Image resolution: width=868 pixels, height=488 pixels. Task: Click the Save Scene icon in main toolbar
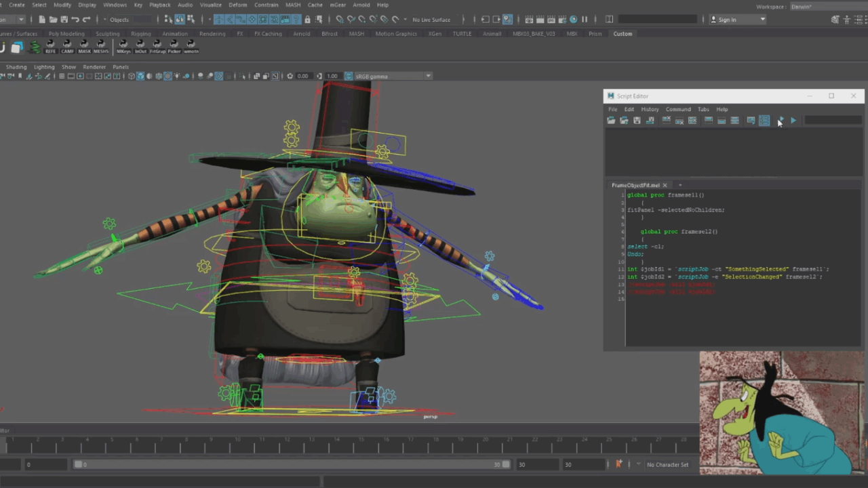coord(64,20)
